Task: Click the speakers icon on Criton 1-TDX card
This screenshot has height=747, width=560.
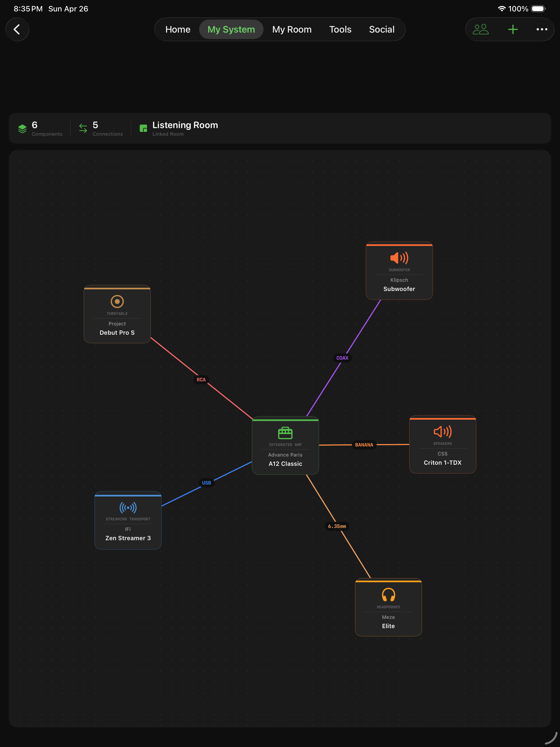Action: click(x=442, y=432)
